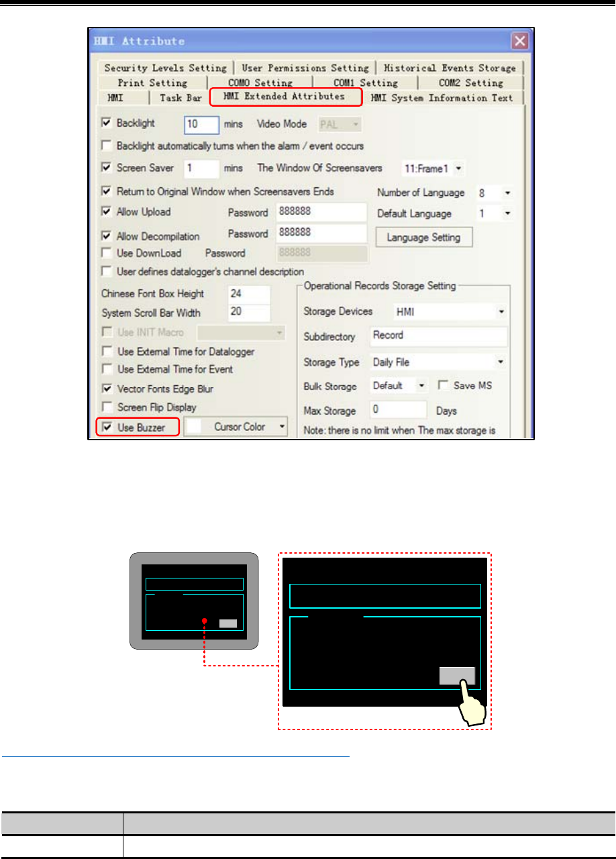Enable user-defined datalogger channel description
The image size is (616, 859).
coord(106,272)
